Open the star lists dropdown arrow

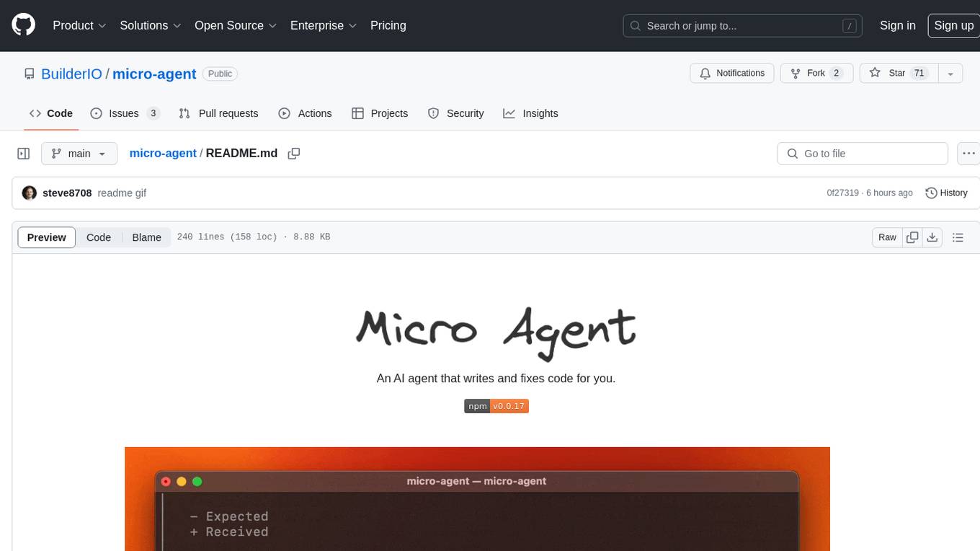coord(950,74)
